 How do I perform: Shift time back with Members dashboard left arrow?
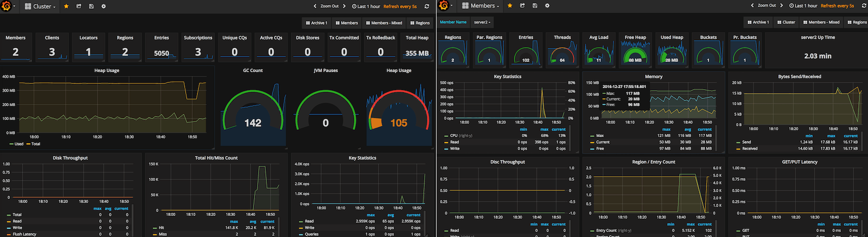click(x=752, y=6)
